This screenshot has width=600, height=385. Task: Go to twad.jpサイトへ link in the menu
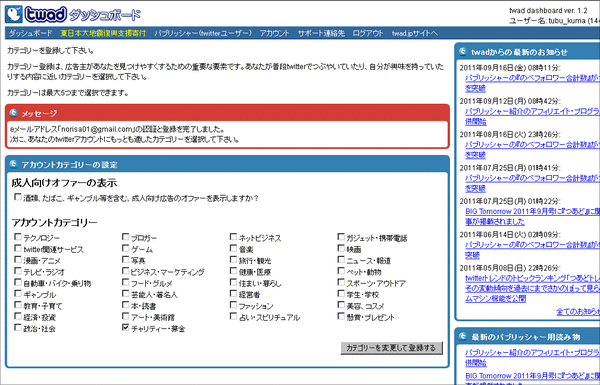coord(414,33)
